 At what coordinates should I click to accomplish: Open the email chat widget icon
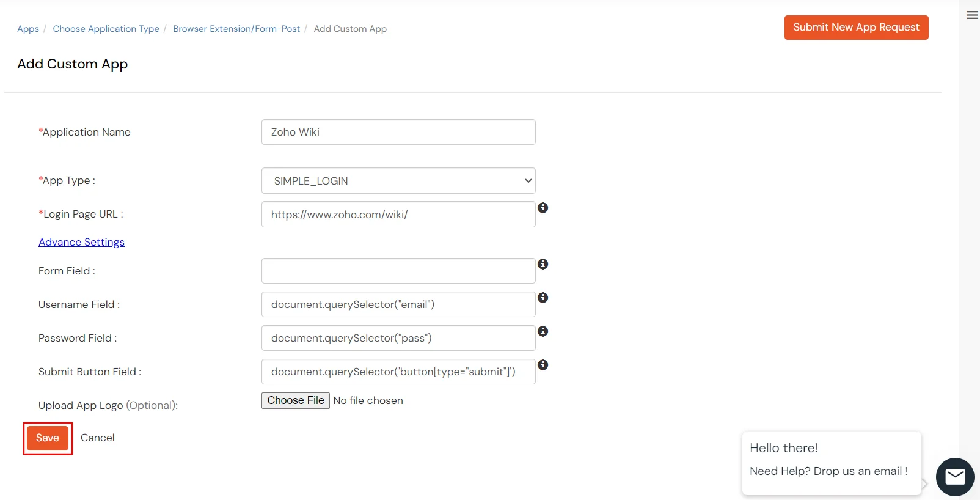point(955,477)
